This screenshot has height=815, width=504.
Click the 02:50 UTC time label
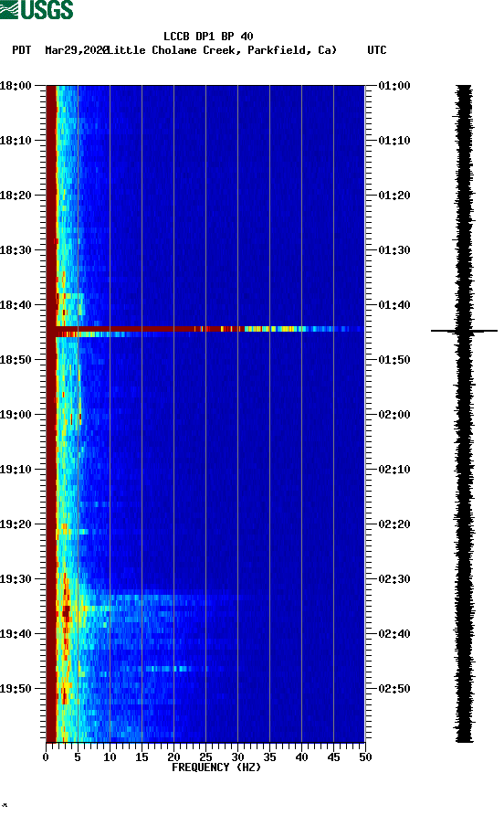tap(394, 689)
